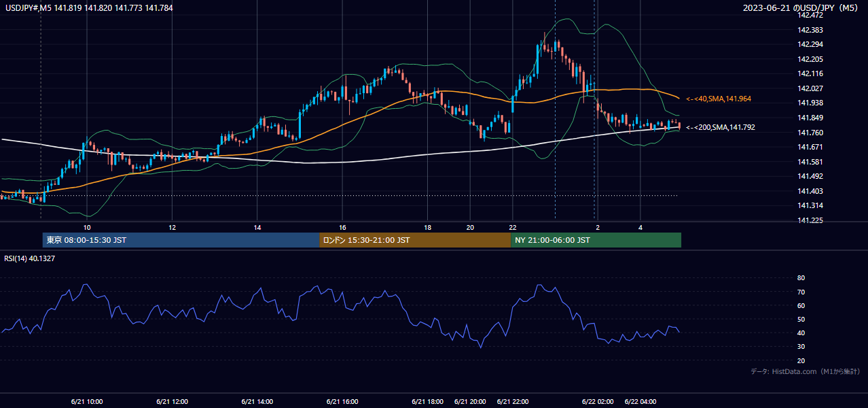Click RSI scale value 80
Viewport: 868px width, 408px height.
(801, 278)
